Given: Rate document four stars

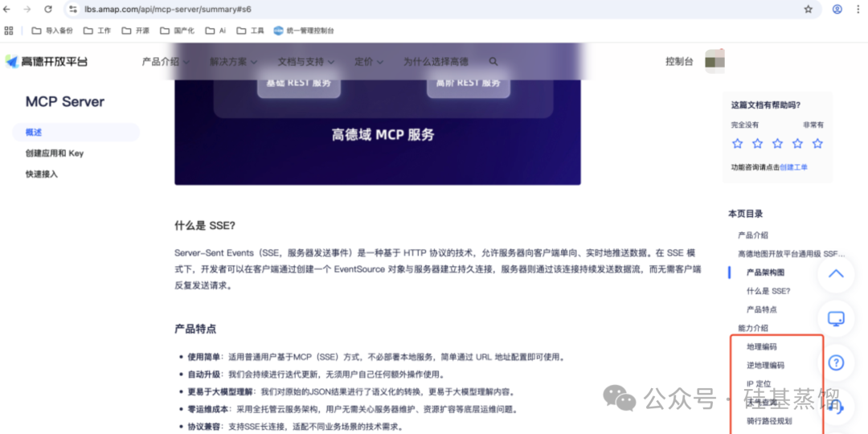Looking at the screenshot, I should tap(797, 143).
